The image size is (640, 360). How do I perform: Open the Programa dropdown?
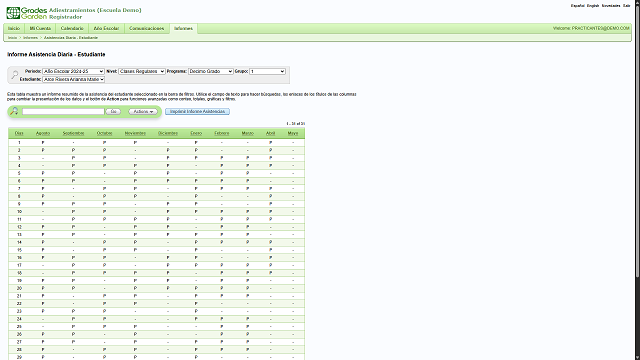point(211,71)
